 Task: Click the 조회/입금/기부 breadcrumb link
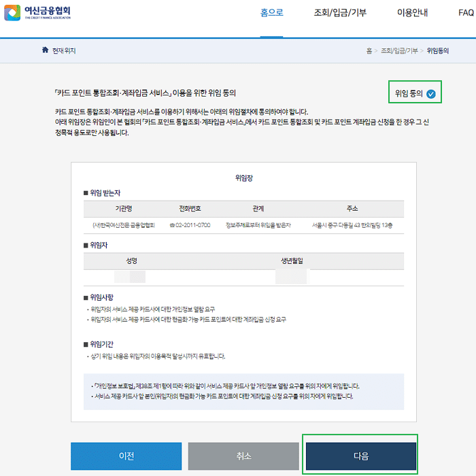[x=400, y=51]
